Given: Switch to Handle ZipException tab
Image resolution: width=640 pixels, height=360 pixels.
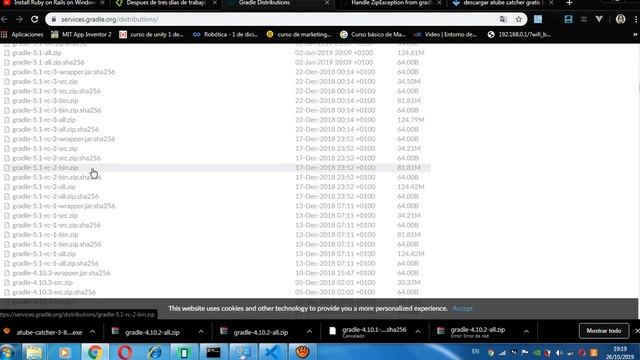Looking at the screenshot, I should 390,3.
